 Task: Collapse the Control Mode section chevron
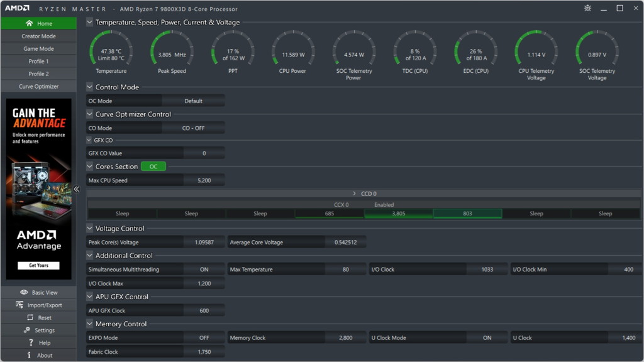point(89,87)
